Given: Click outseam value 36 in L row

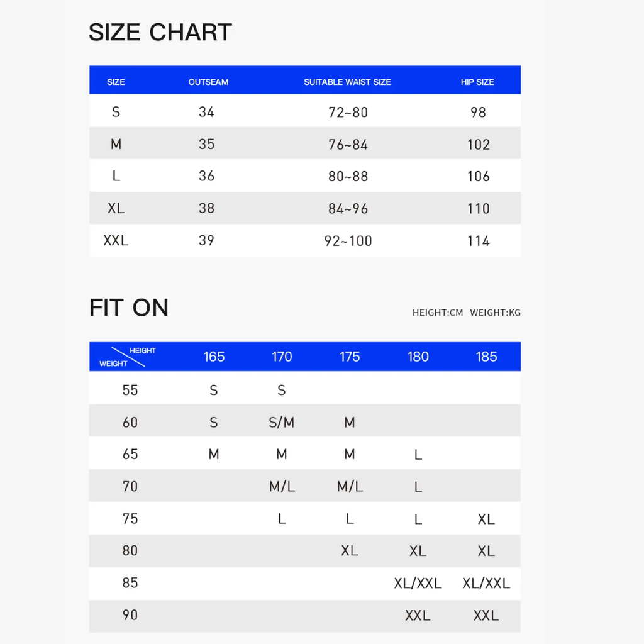Looking at the screenshot, I should (206, 176).
